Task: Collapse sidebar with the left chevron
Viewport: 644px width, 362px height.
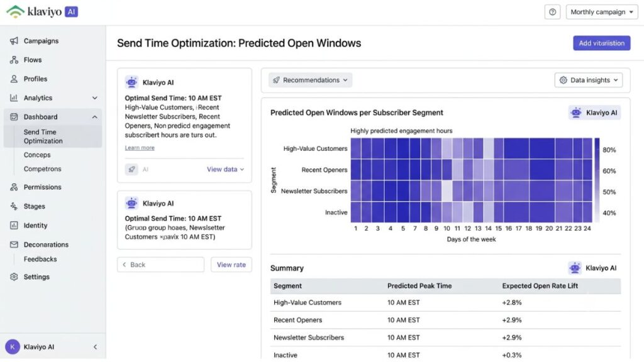Action: click(x=96, y=347)
